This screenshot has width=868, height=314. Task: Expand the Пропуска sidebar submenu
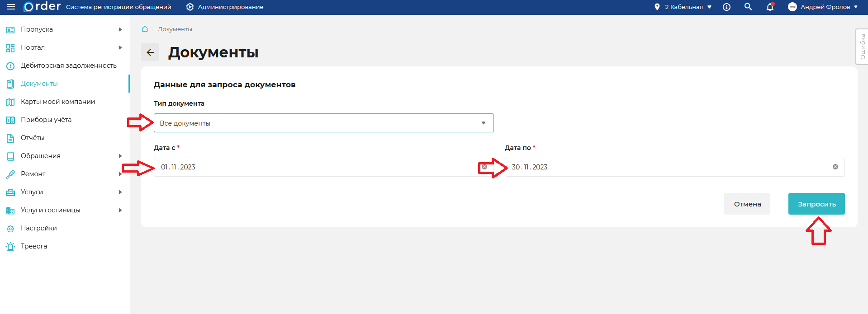tap(120, 29)
